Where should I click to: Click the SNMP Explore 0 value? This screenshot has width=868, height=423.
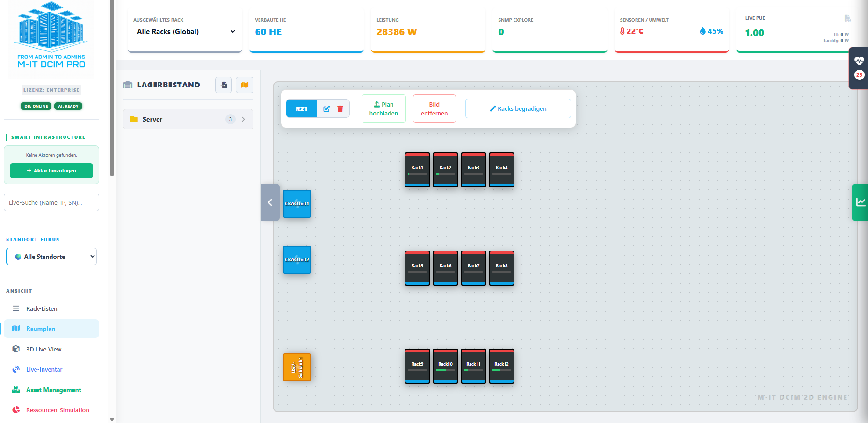click(x=501, y=32)
